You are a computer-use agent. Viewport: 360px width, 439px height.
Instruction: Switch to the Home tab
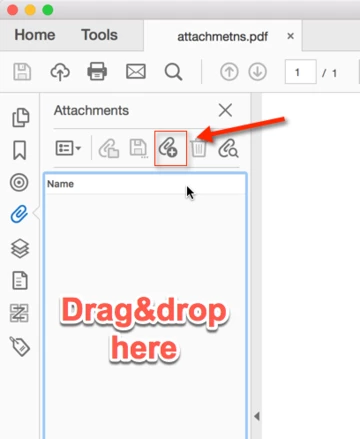(35, 35)
